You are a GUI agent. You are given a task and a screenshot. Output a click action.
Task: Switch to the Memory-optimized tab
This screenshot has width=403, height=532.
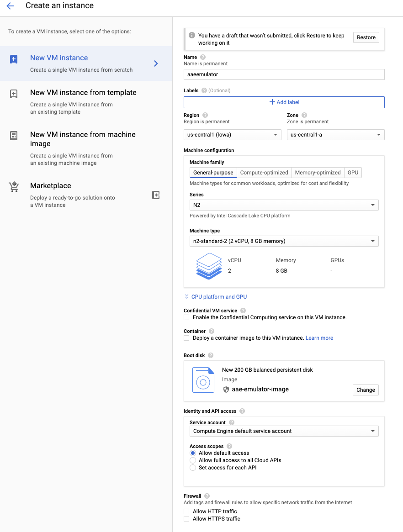[x=318, y=173]
